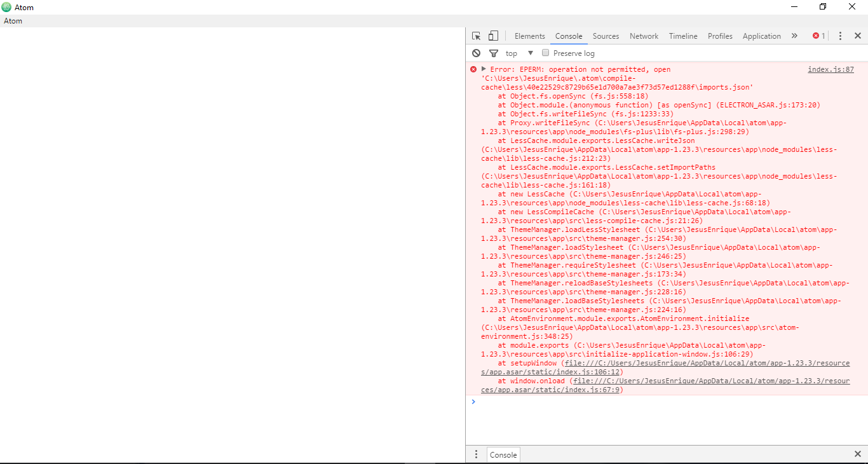The height and width of the screenshot is (464, 868).
Task: Close the bottom console drawer
Action: click(x=858, y=454)
